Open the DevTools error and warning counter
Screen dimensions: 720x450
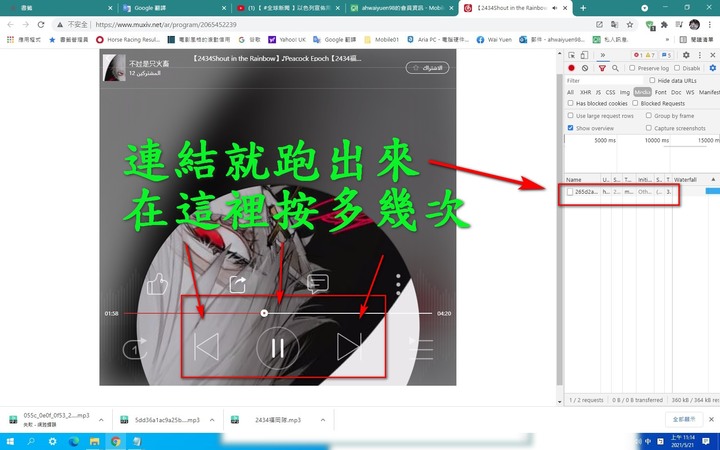tap(644, 55)
